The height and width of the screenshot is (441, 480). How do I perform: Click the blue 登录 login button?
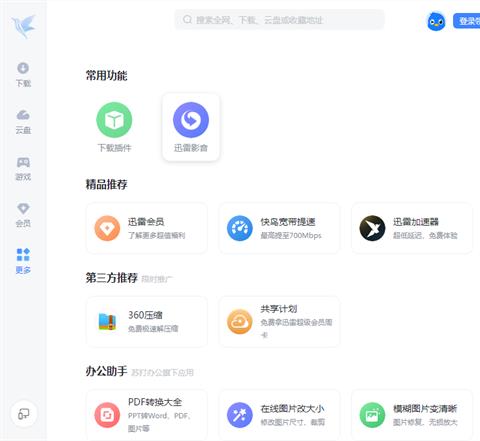pyautogui.click(x=467, y=21)
